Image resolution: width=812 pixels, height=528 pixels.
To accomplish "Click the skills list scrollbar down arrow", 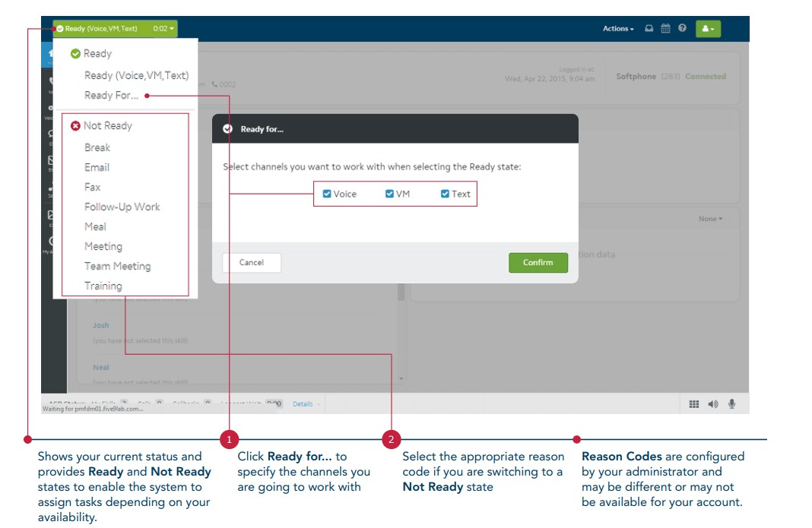I will pos(401,378).
